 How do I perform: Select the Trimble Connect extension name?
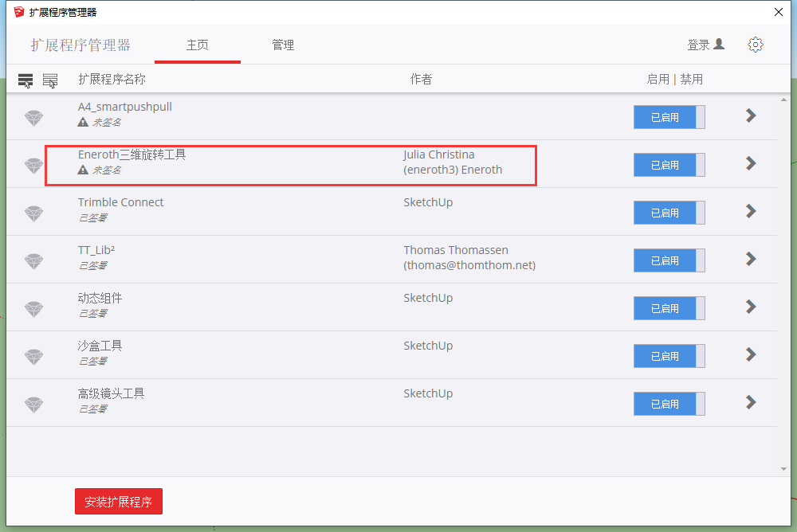coord(121,202)
